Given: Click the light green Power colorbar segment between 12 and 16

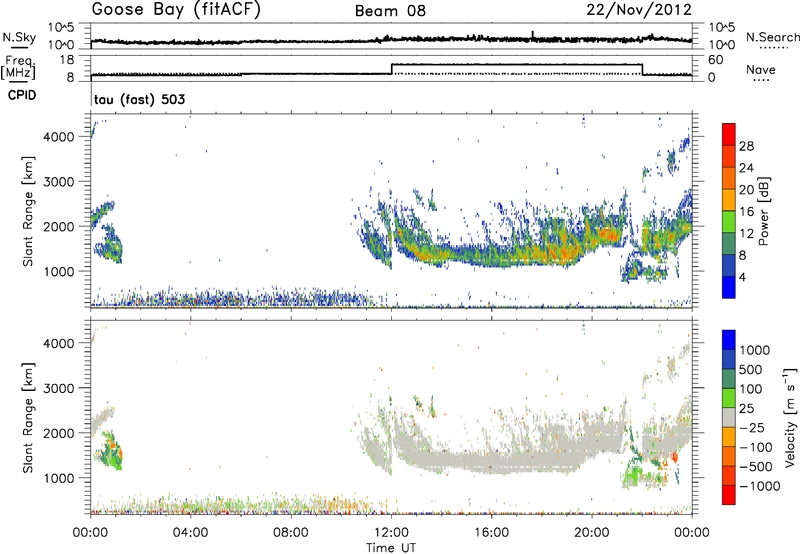Looking at the screenshot, I should point(729,221).
